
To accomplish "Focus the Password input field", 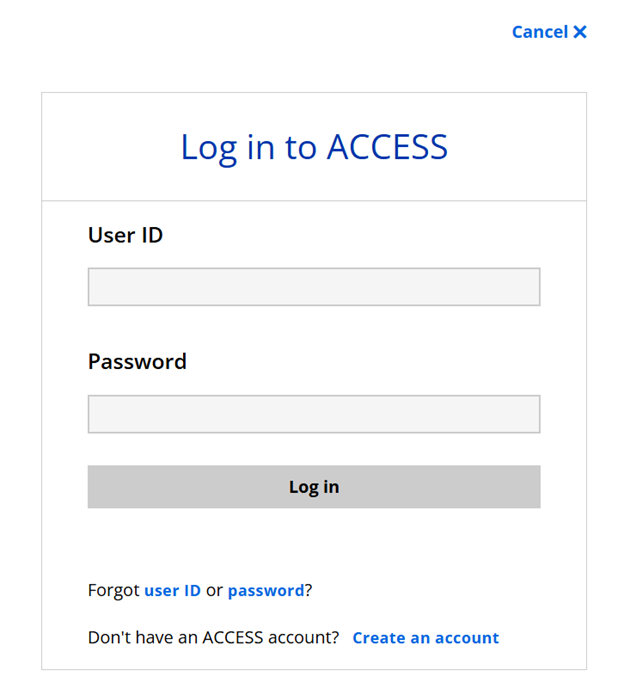I will [314, 414].
